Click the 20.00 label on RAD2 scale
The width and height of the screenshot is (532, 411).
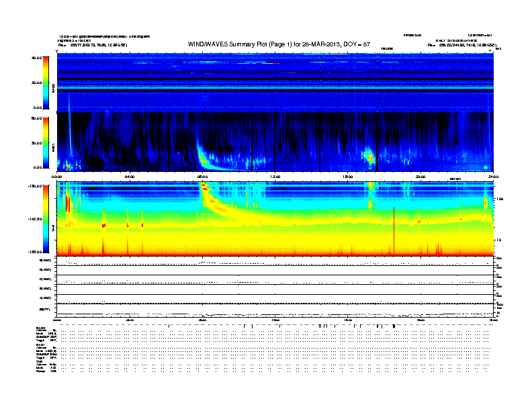36,83
